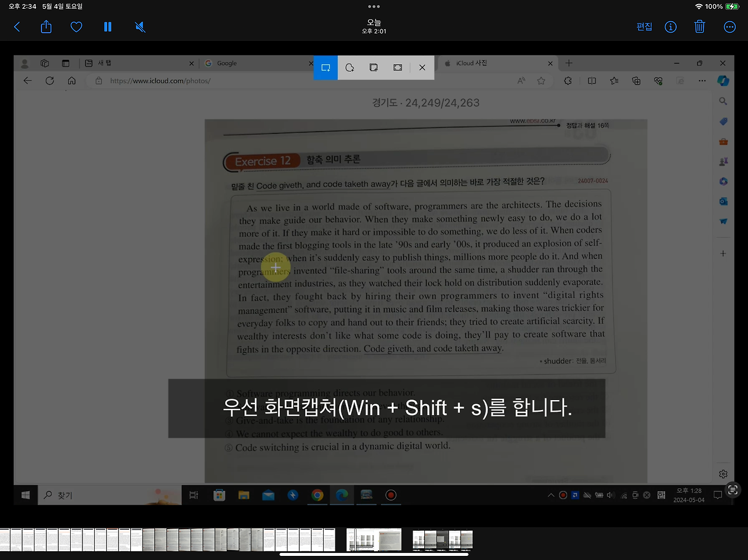Screen dimensions: 748x560
Task: Delete this video with the trash icon
Action: pos(699,27)
